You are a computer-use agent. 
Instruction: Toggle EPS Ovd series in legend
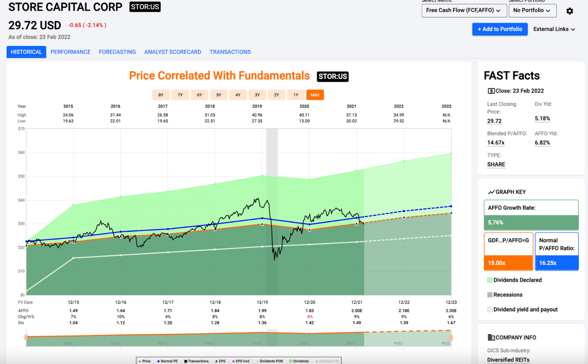coord(241,361)
